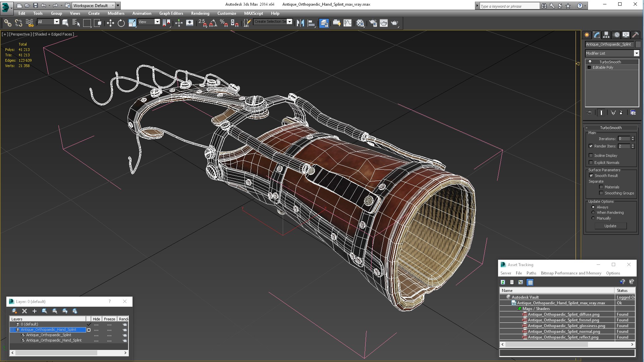
Task: Switch to the Create command panel tab
Action: point(587,35)
